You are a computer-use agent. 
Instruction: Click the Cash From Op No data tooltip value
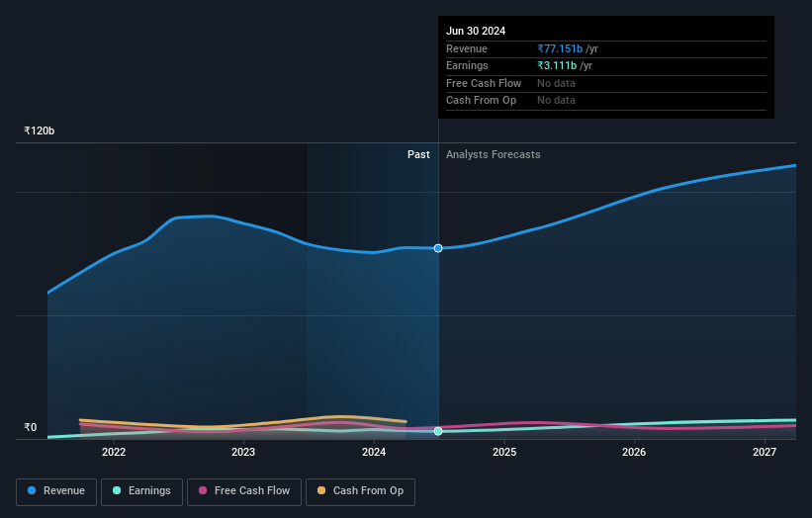pyautogui.click(x=556, y=101)
